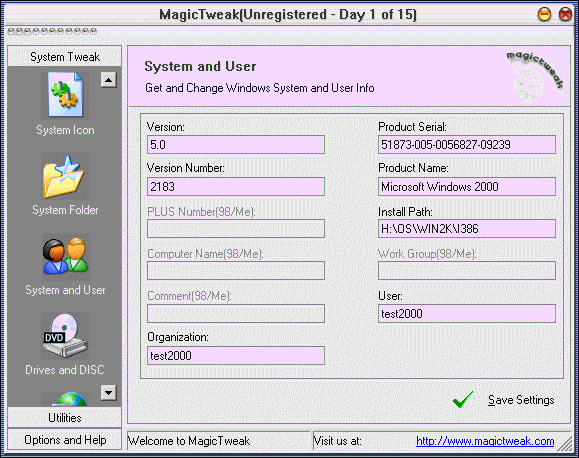Open the www.magictweak.com link
Screen dimensions: 579x458
point(485,441)
